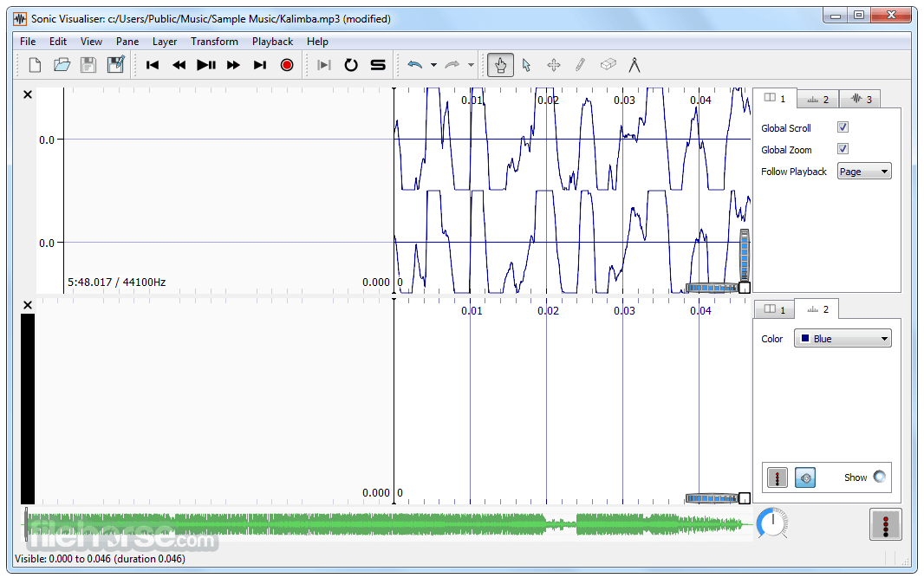Open the Color Blue dropdown
The image size is (924, 578).
click(x=843, y=339)
